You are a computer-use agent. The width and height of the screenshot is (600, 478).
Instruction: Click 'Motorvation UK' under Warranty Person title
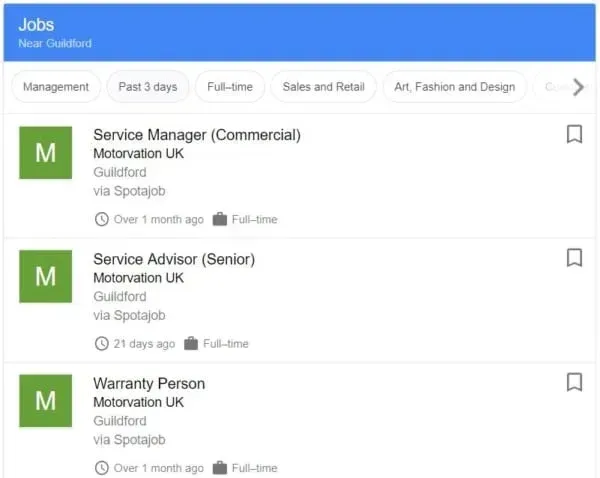pyautogui.click(x=139, y=402)
